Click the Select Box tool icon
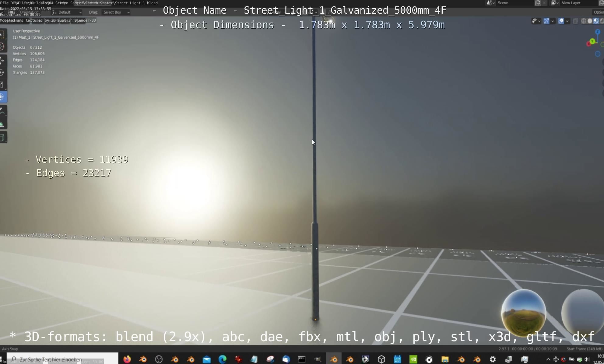 point(2,34)
